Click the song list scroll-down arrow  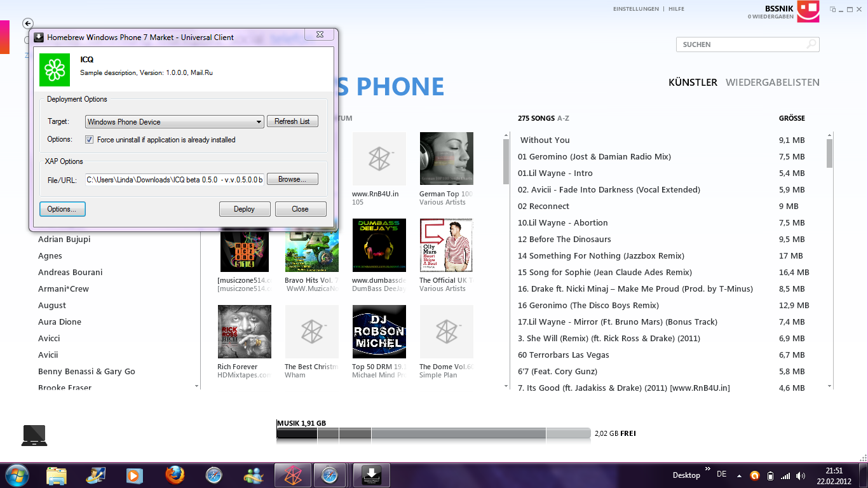(829, 386)
